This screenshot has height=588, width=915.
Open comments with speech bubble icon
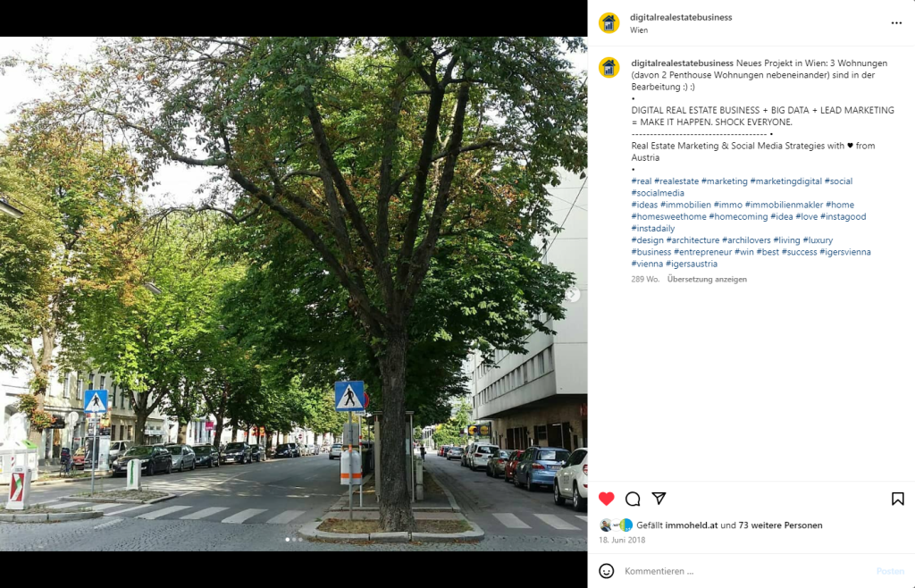click(x=633, y=499)
